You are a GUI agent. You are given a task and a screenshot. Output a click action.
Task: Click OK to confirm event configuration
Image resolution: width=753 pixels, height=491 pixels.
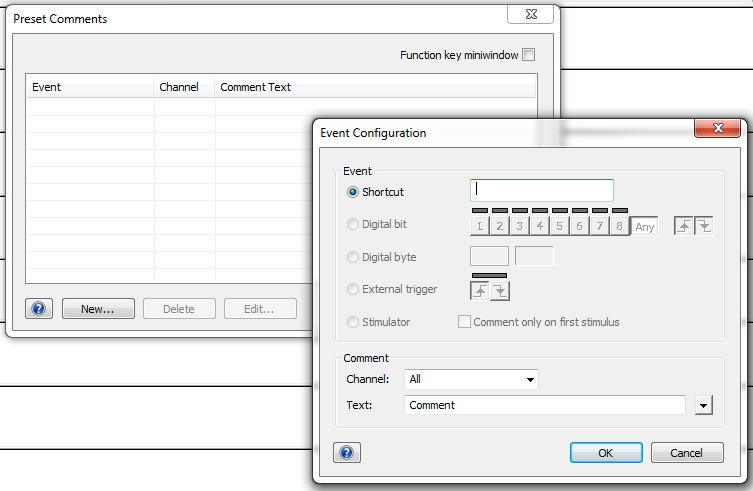(x=606, y=453)
